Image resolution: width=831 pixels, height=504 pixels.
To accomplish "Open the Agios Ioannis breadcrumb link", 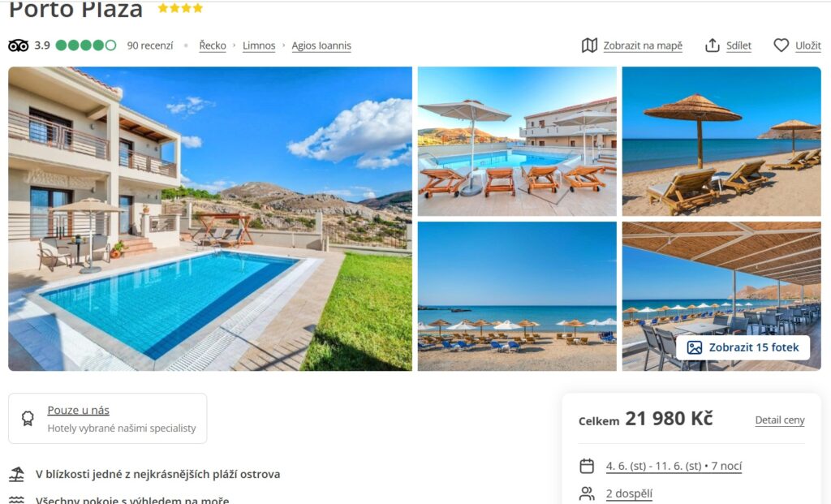I will (x=321, y=45).
